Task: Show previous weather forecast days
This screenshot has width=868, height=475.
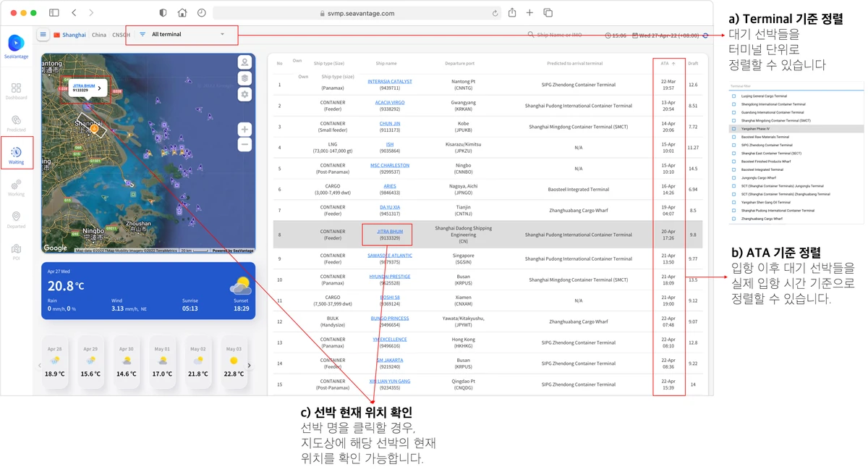Action: tap(39, 366)
